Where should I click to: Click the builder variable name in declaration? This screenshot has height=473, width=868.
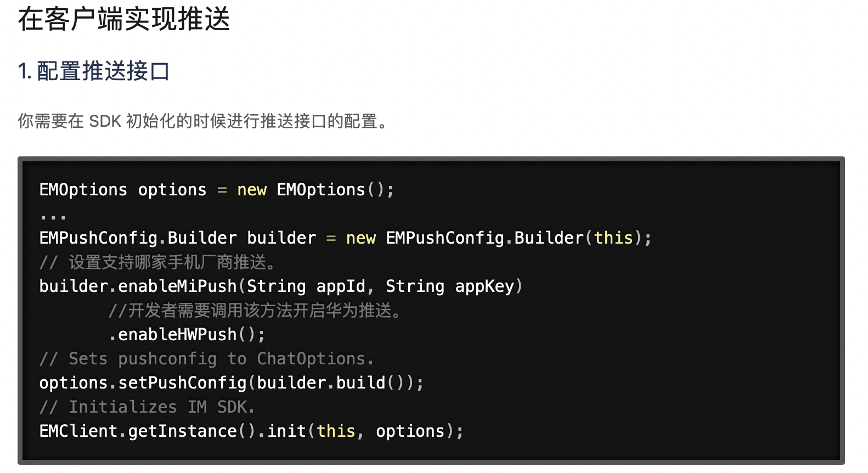click(x=281, y=238)
